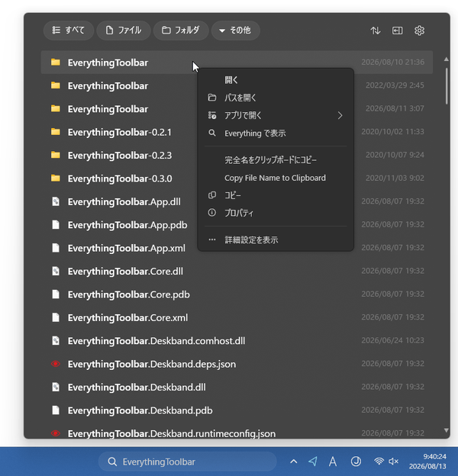
Task: Click the info icon beside プロパティ
Action: (x=212, y=213)
